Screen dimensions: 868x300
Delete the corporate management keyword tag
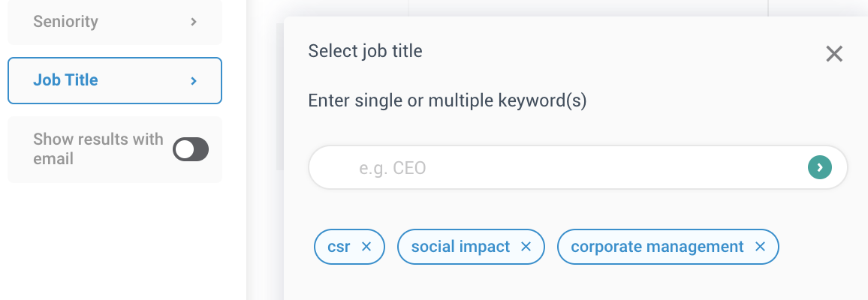[x=760, y=247]
